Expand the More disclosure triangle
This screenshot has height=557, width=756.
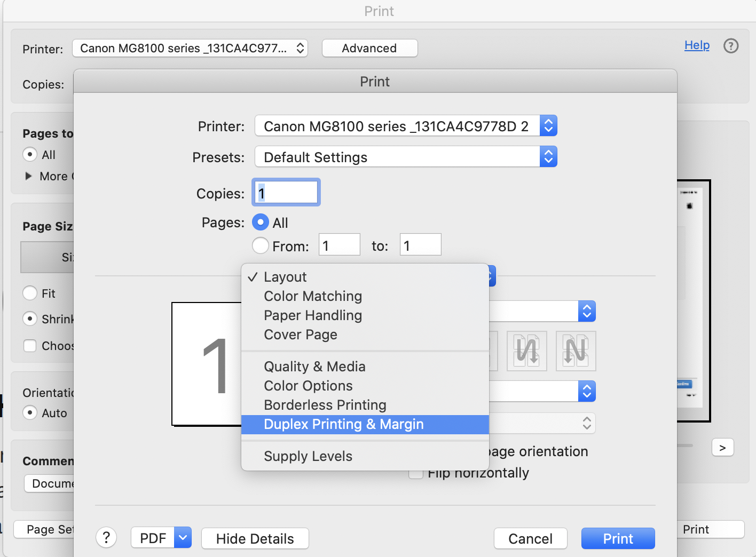[x=29, y=176]
